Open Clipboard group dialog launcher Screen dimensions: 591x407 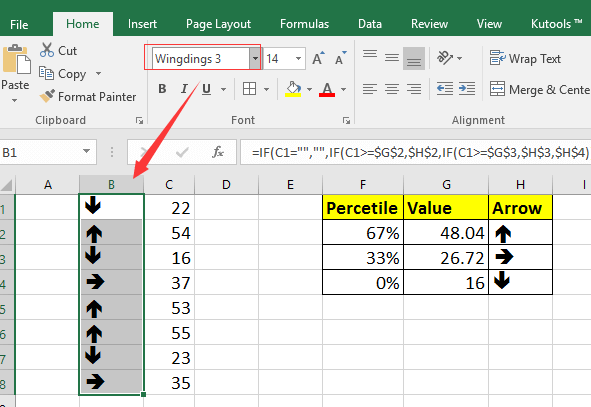tap(139, 121)
